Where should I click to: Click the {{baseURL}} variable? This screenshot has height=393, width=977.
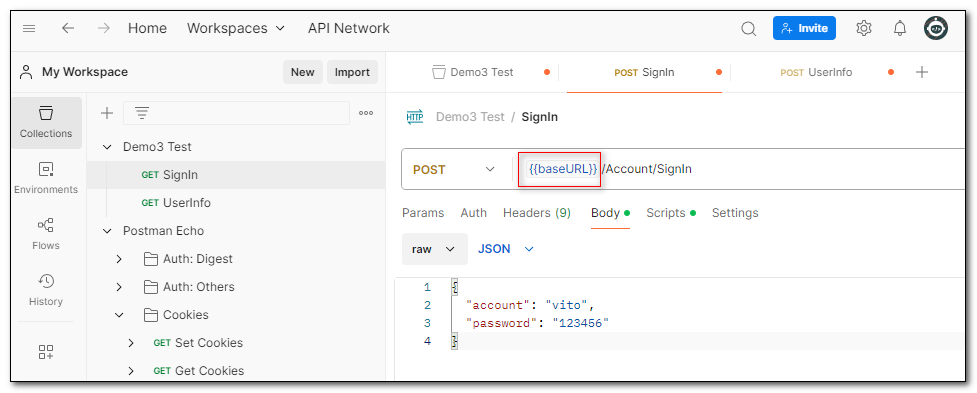coord(563,169)
